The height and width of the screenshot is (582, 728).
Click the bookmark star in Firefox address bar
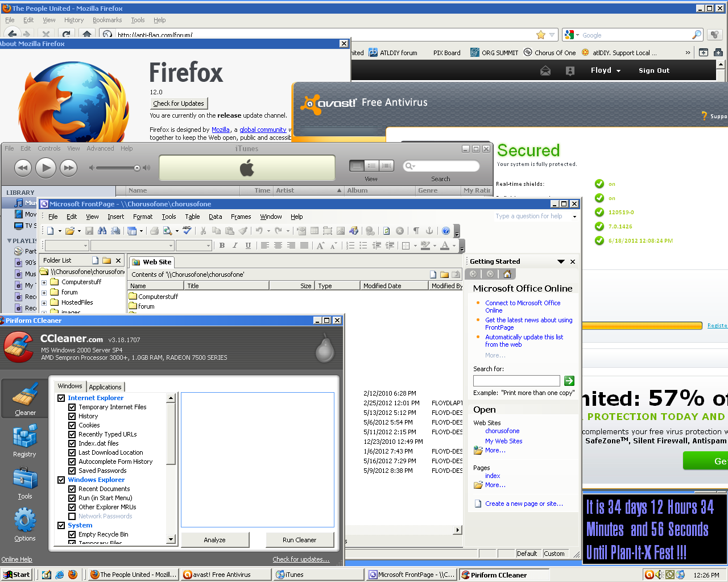point(541,35)
